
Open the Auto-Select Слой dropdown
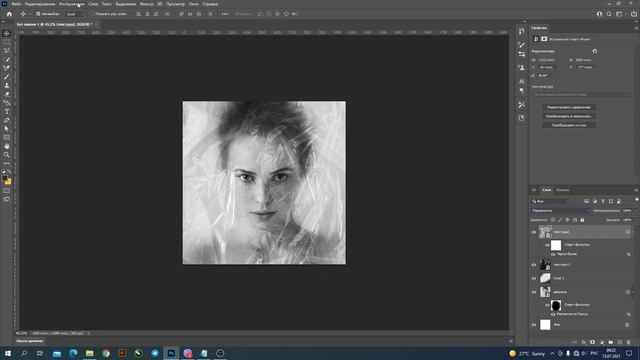click(x=74, y=14)
